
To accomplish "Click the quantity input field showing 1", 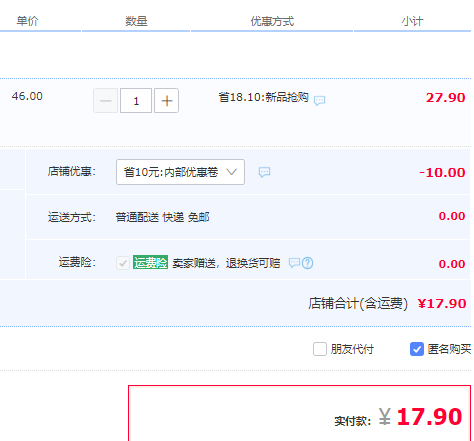I will pyautogui.click(x=136, y=101).
